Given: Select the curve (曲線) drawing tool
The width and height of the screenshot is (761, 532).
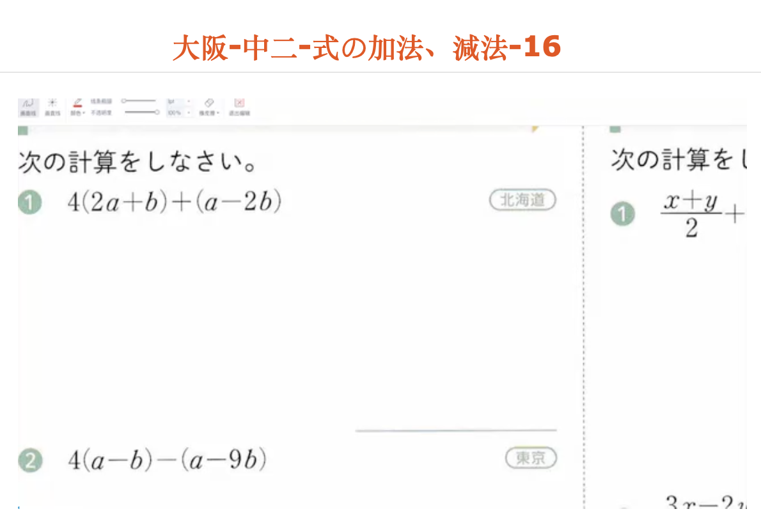Looking at the screenshot, I should coord(27,102).
